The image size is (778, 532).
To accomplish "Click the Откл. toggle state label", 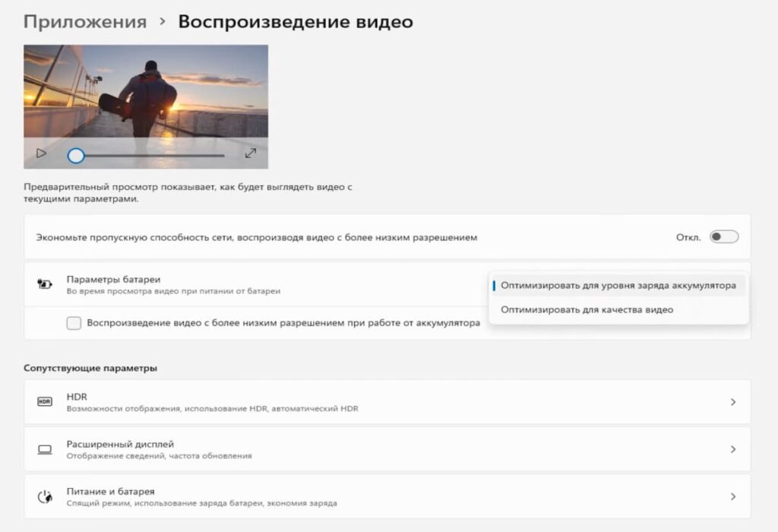I will (x=688, y=237).
